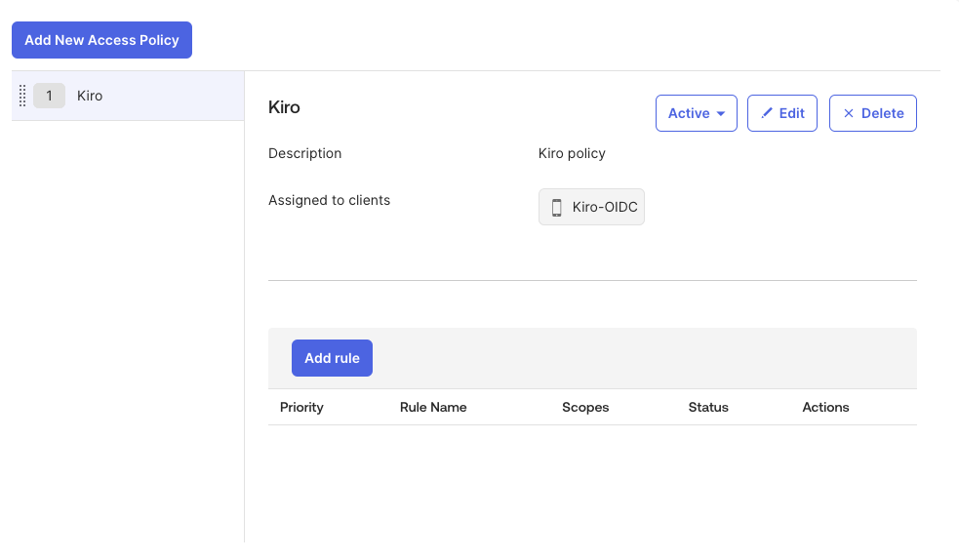Click the Rule Name column header
This screenshot has width=959, height=560.
point(433,407)
